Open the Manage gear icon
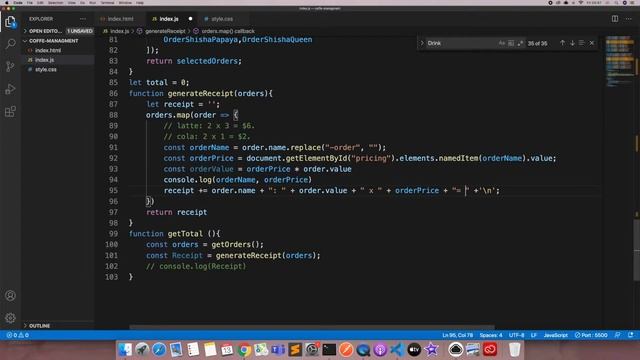 (11, 318)
